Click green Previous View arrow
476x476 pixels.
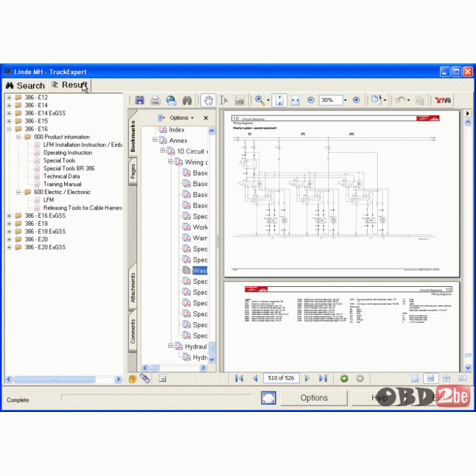tap(344, 378)
